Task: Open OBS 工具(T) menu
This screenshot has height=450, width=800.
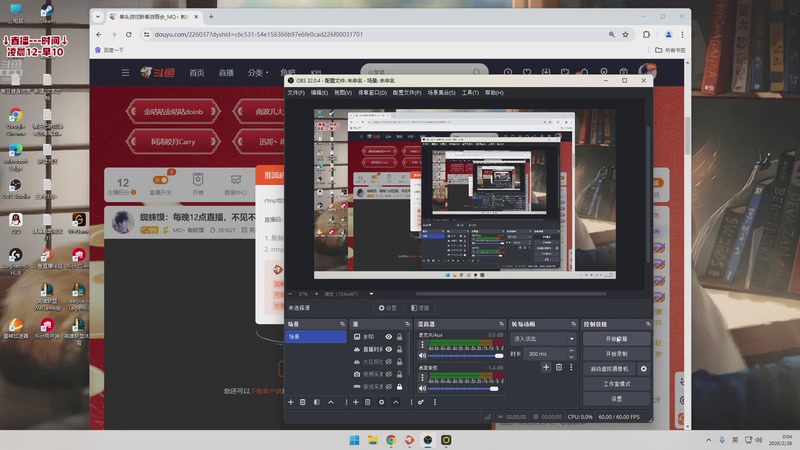Action: 470,92
